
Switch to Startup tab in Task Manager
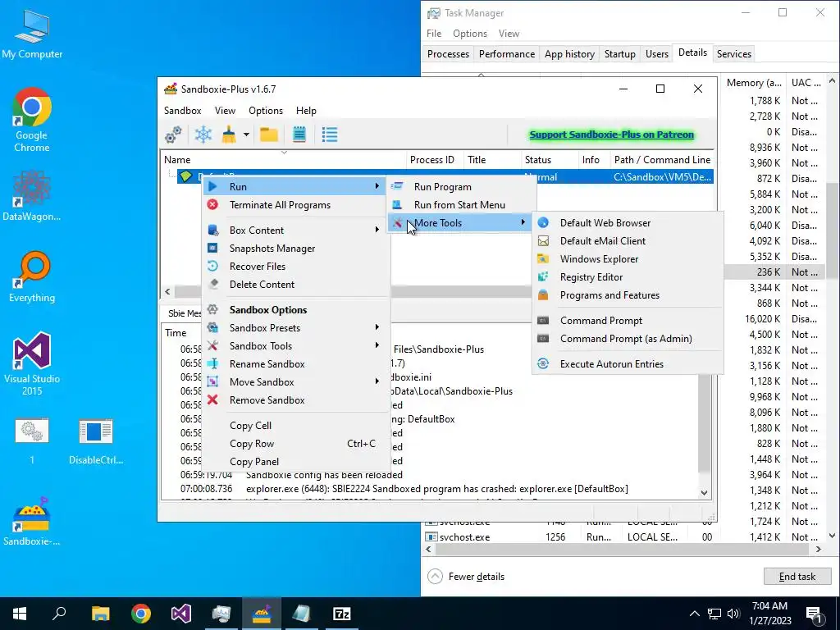[620, 53]
